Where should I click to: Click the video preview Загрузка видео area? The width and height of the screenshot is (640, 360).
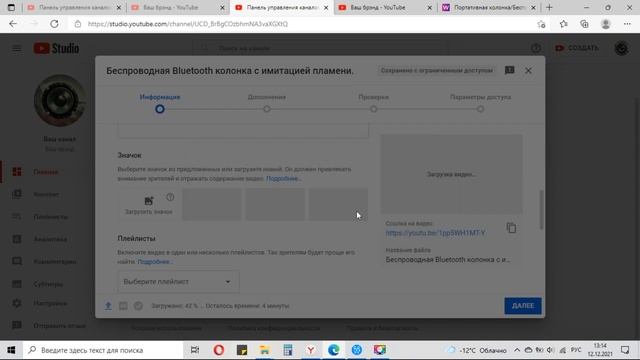tap(451, 174)
